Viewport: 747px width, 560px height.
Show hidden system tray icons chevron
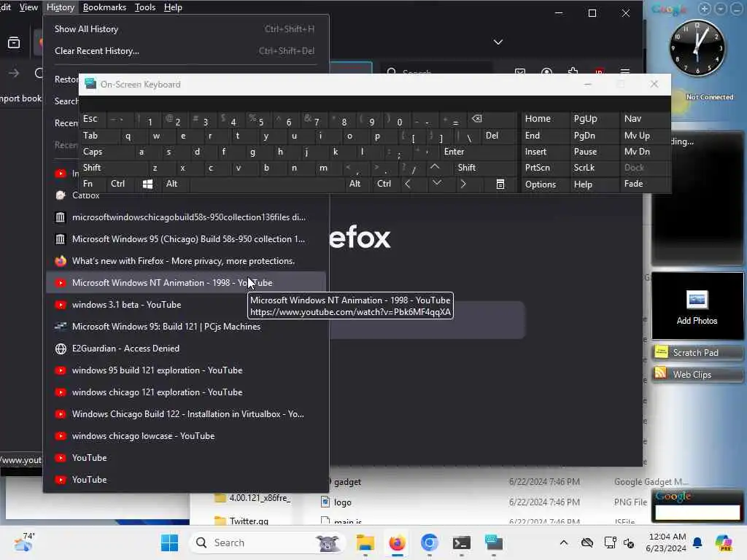(564, 542)
